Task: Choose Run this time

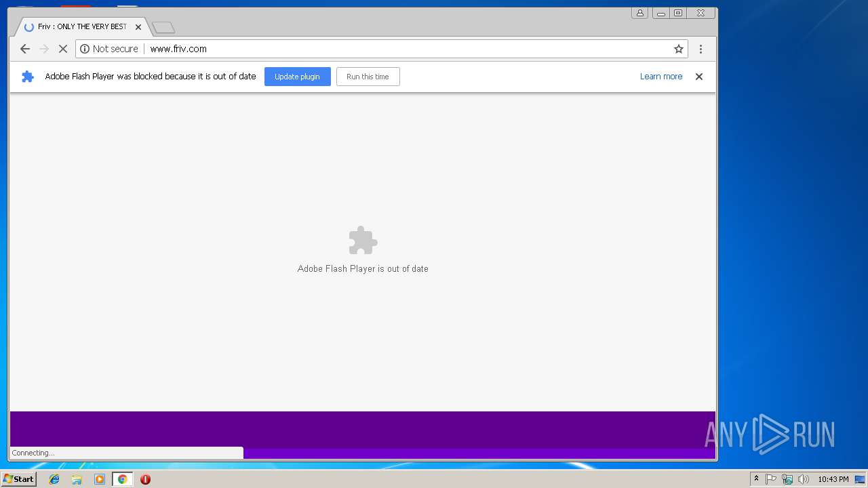Action: click(368, 77)
